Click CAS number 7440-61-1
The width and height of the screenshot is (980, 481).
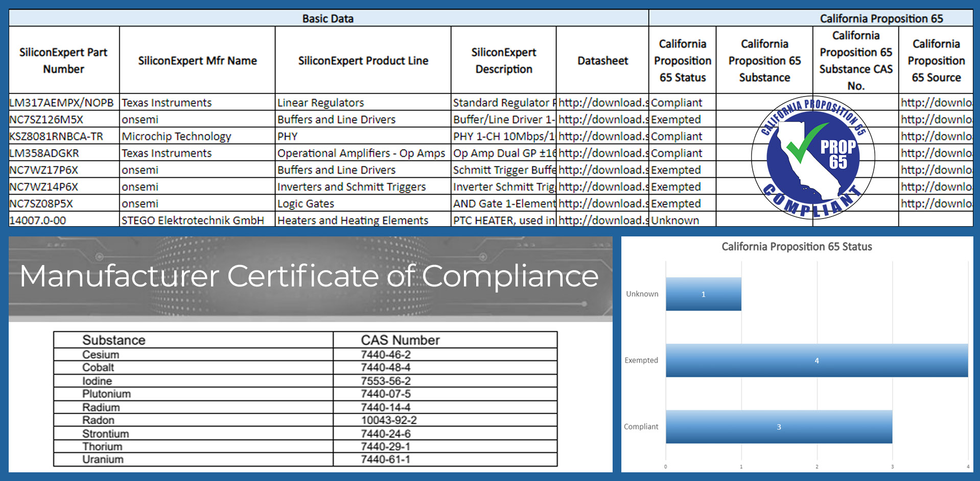point(386,460)
